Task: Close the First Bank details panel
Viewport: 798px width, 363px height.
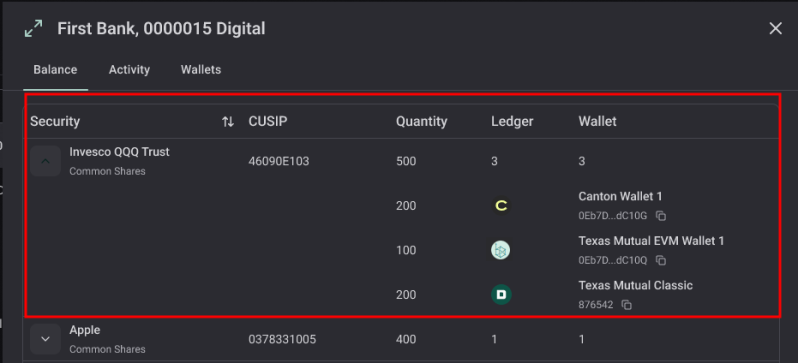Action: tap(775, 29)
